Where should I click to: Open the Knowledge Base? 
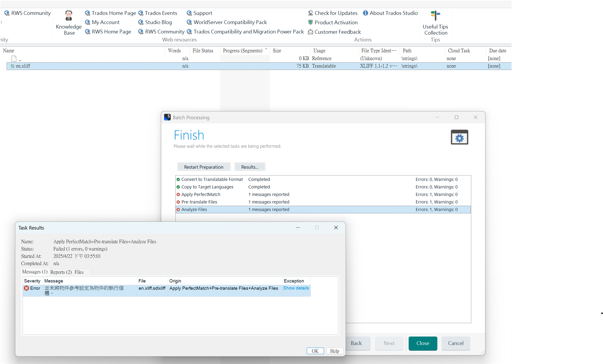pos(68,22)
